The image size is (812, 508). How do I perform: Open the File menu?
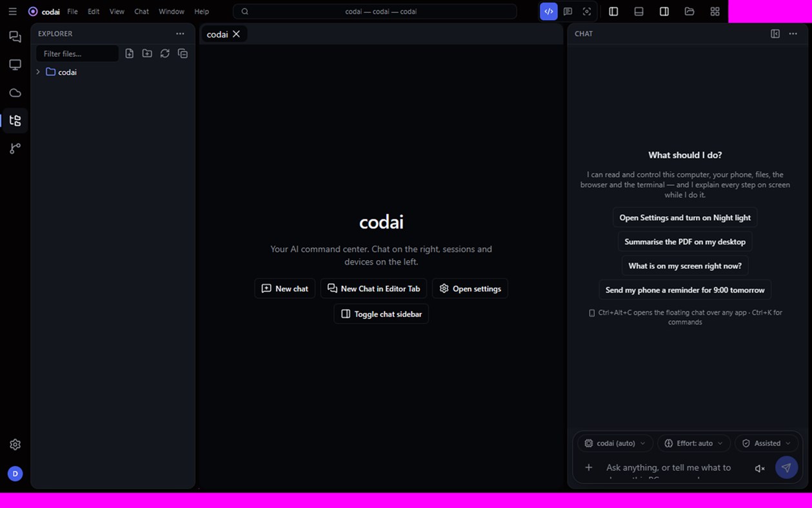point(72,12)
